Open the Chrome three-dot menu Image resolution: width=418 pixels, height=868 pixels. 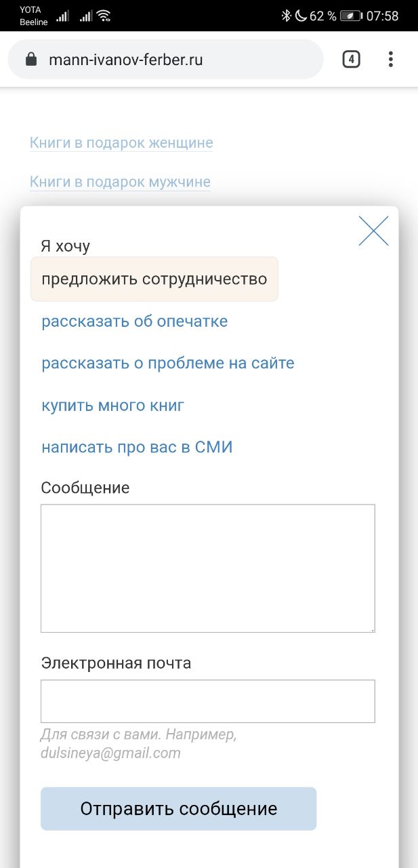coord(390,60)
